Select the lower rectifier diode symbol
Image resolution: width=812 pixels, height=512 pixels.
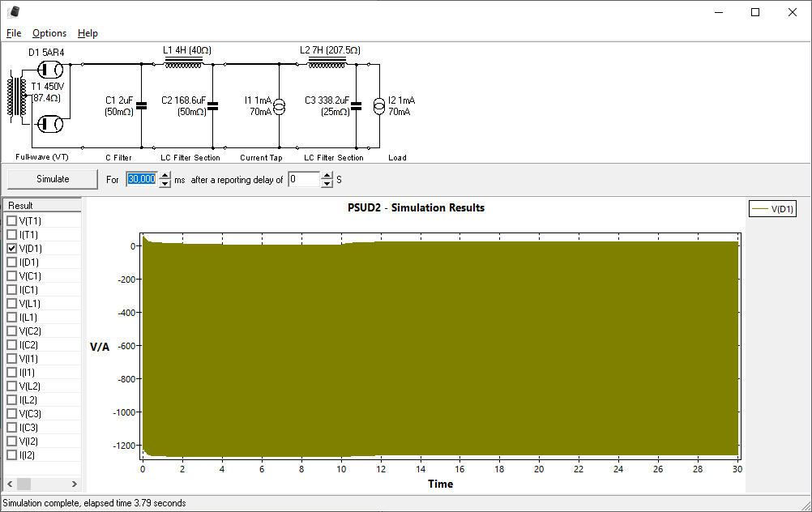pos(50,124)
